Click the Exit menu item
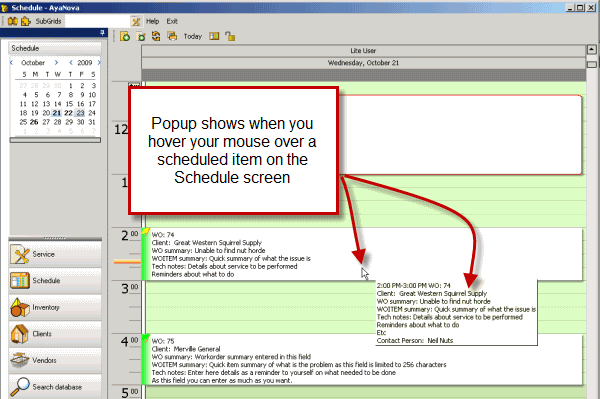 [172, 21]
